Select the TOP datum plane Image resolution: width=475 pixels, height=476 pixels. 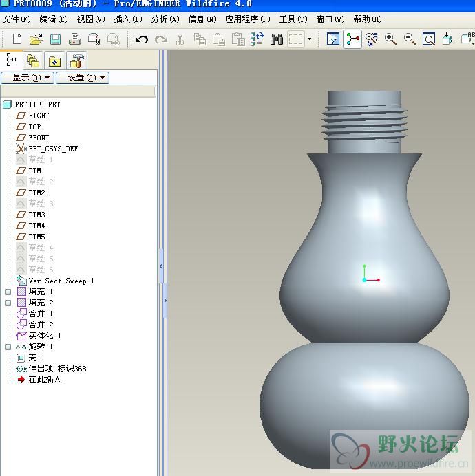click(34, 127)
